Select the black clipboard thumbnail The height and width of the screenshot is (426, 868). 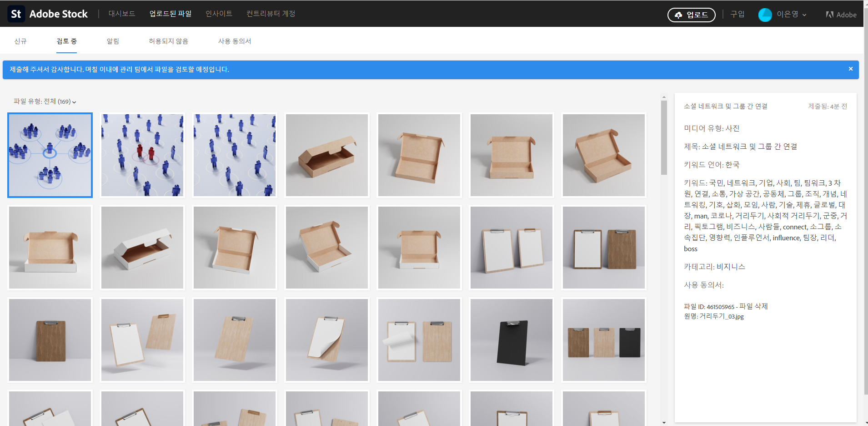click(512, 340)
